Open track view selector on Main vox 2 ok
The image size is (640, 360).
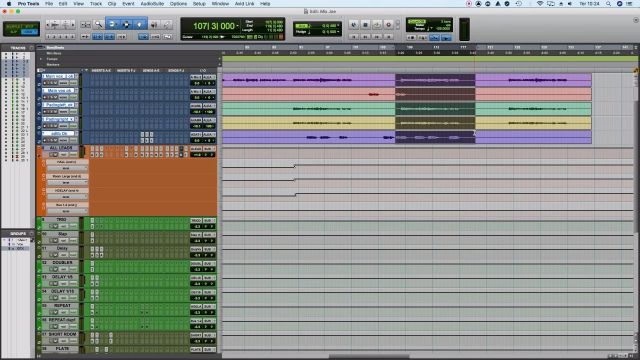[x=63, y=83]
